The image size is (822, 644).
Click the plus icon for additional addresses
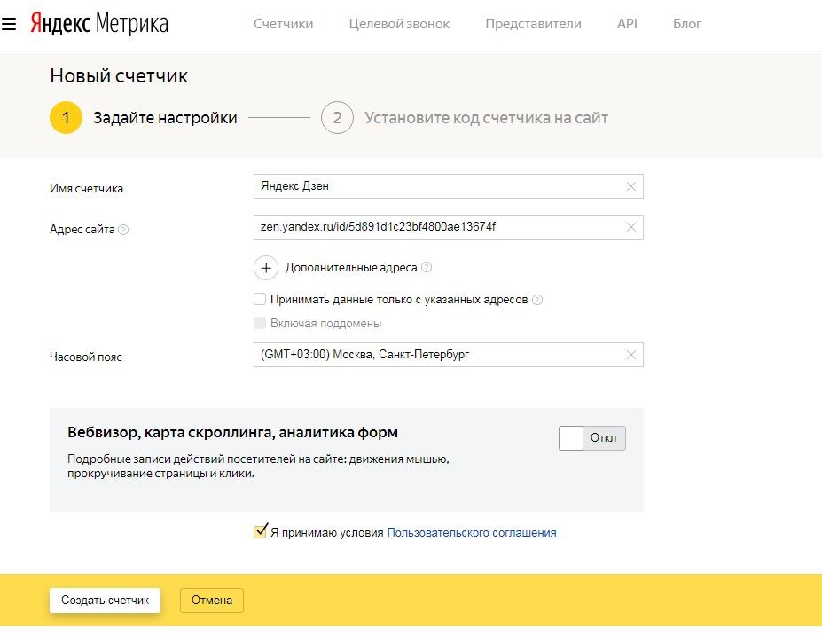point(266,267)
